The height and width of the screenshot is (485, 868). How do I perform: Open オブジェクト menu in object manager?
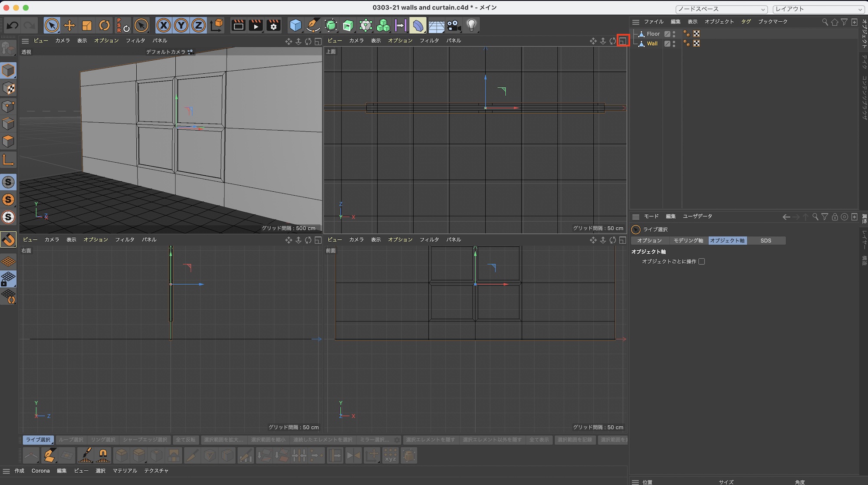(x=719, y=22)
